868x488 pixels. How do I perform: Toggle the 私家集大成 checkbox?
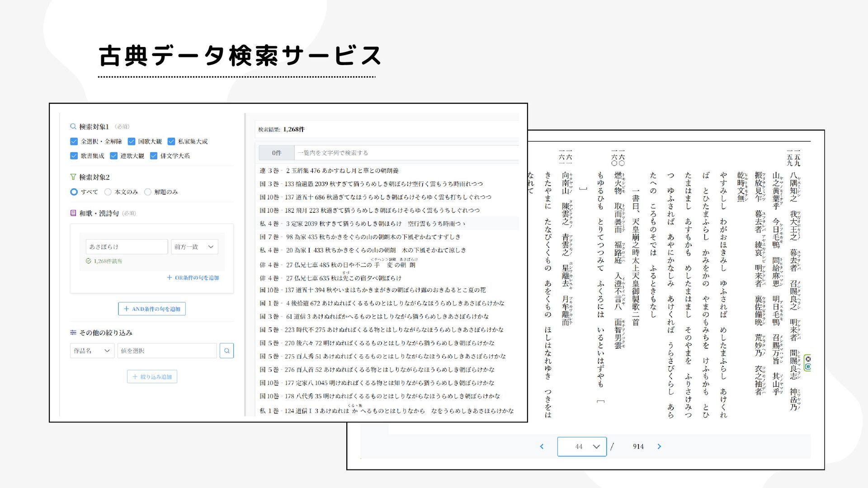click(171, 141)
